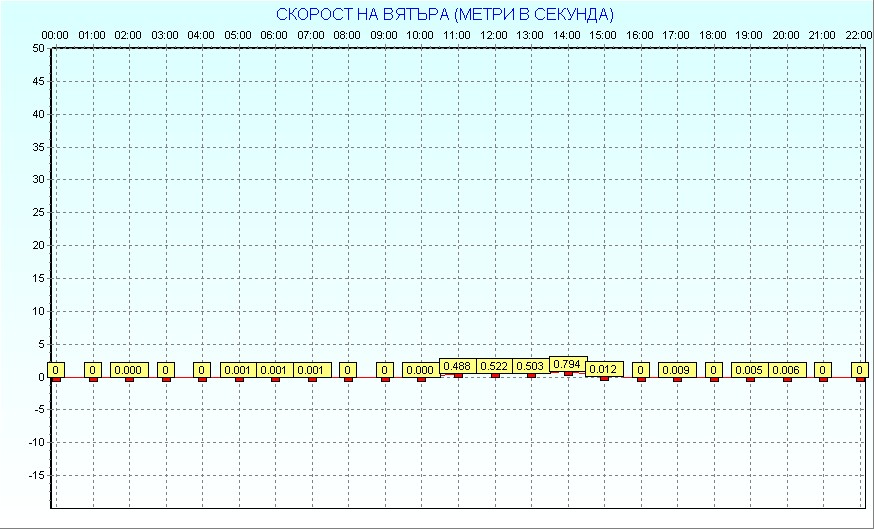Click the 50 value on the vertical axis
Image resolution: width=874 pixels, height=529 pixels.
[x=37, y=48]
